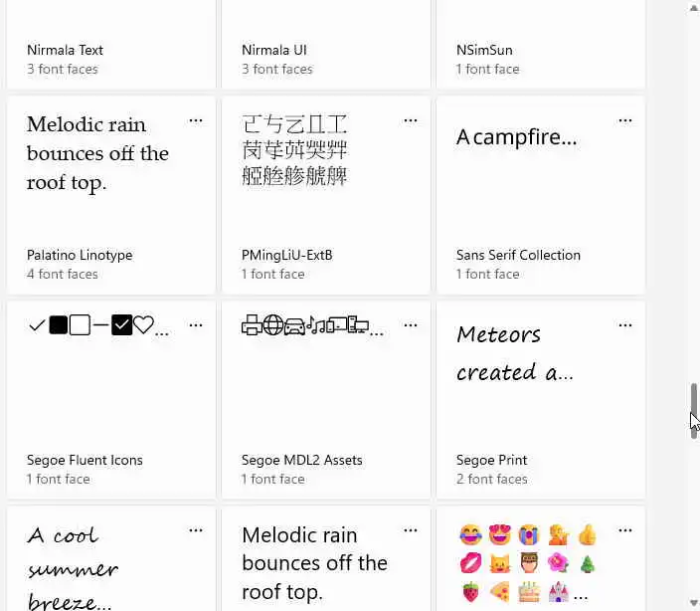Screen dimensions: 700x611
Task: Click the Segoe MDL2 Assets font name
Action: [302, 460]
